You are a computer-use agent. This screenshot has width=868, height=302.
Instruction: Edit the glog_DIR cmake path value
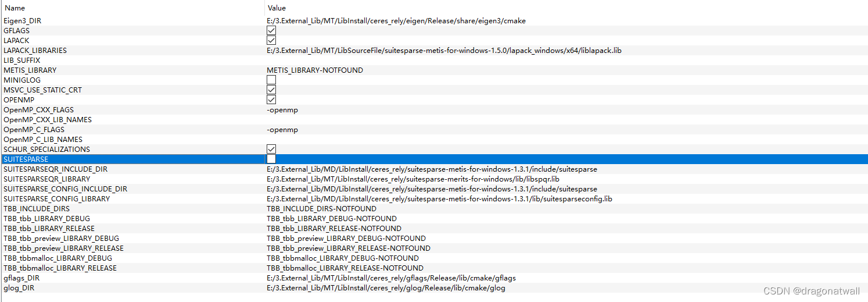386,287
